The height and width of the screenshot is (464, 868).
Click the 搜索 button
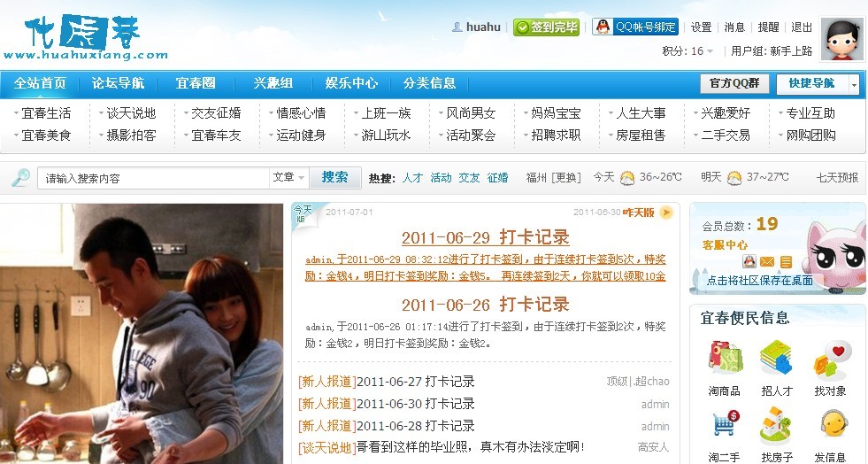click(335, 177)
